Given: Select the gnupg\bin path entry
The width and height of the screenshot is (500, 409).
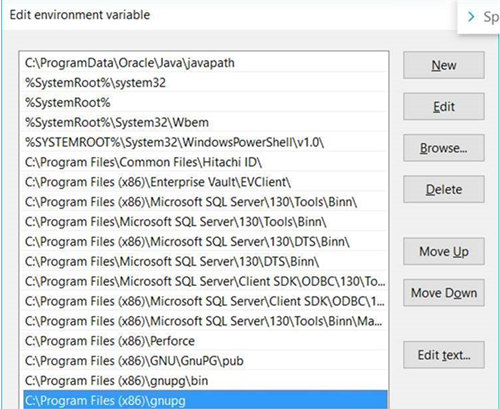Looking at the screenshot, I should coord(205,381).
